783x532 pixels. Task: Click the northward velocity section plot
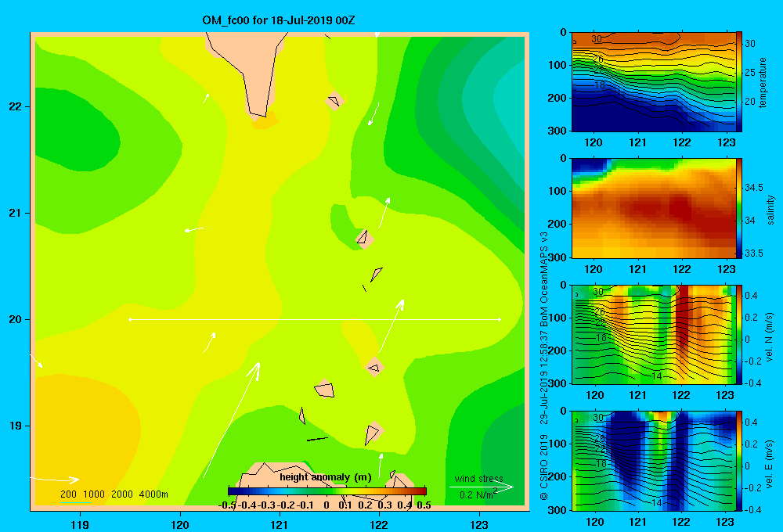(653, 334)
